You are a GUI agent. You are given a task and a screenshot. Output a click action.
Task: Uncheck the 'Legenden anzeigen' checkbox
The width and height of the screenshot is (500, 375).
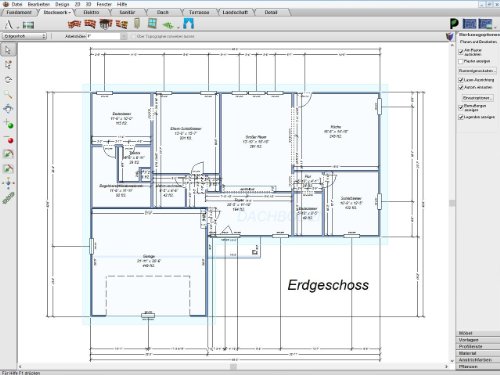(x=461, y=117)
